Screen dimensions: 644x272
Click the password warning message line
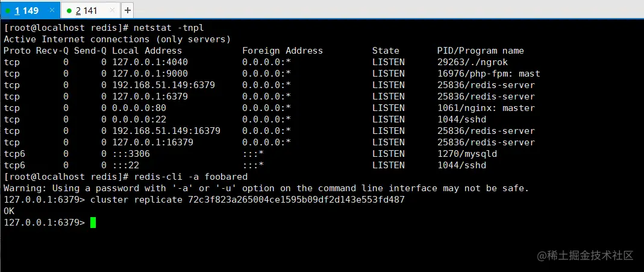coord(266,189)
